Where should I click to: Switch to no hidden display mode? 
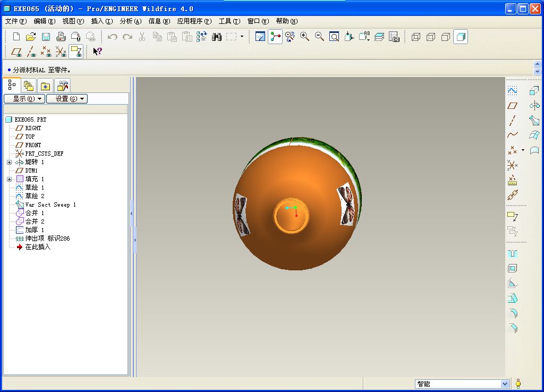pyautogui.click(x=446, y=37)
